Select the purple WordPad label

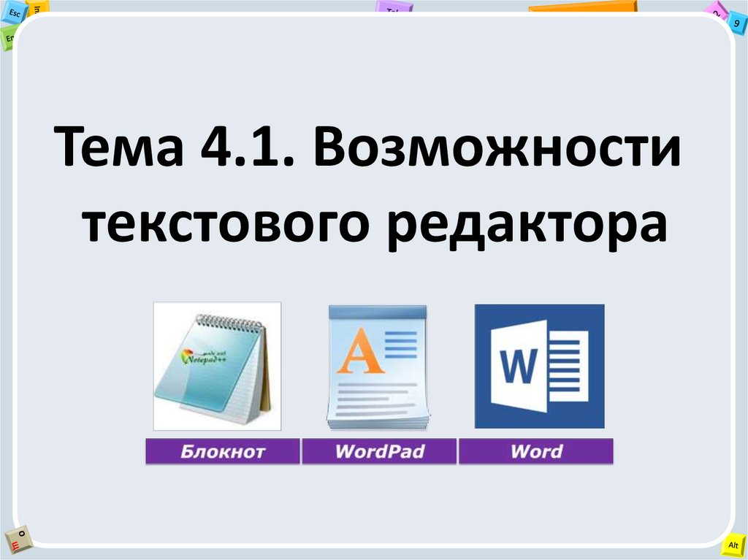379,451
